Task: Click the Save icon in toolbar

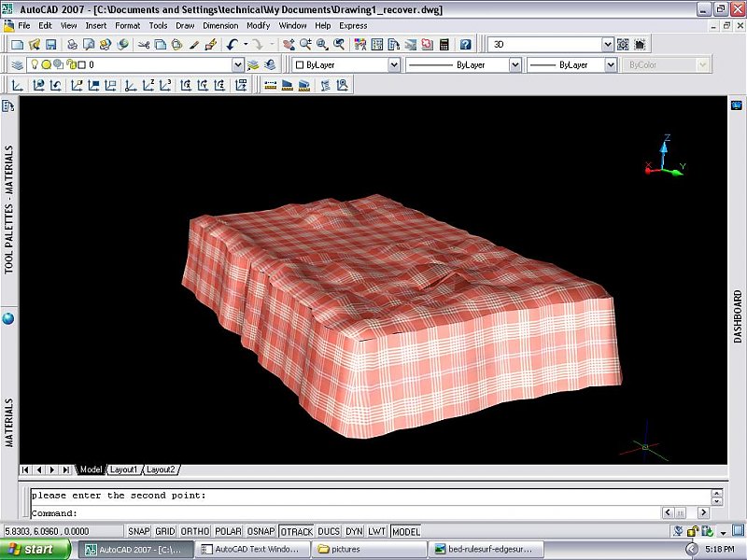Action: point(50,44)
